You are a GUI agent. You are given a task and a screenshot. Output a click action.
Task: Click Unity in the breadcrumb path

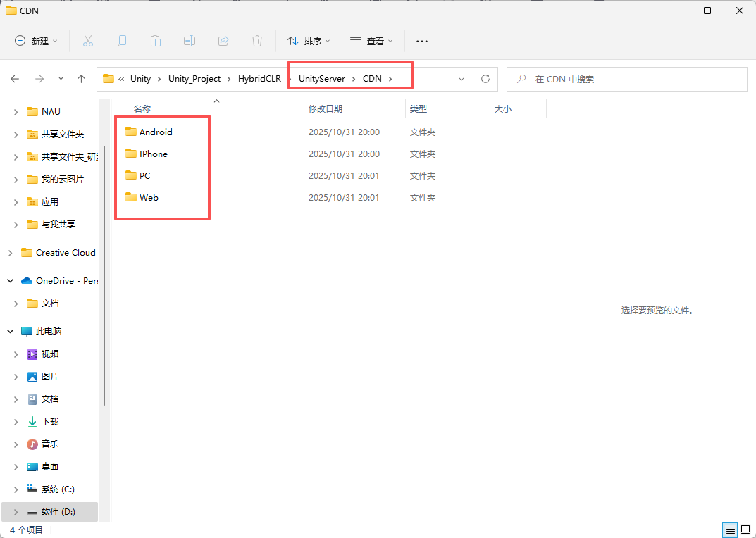click(x=140, y=79)
